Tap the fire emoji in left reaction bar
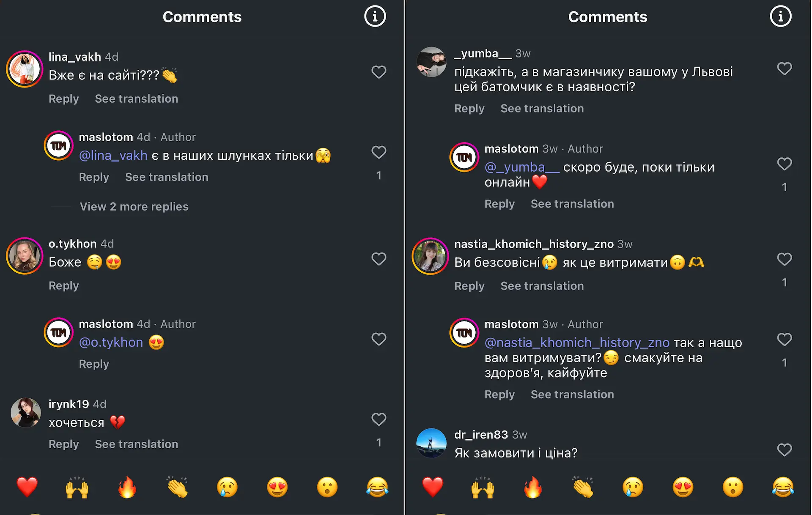812x515 pixels. (127, 487)
